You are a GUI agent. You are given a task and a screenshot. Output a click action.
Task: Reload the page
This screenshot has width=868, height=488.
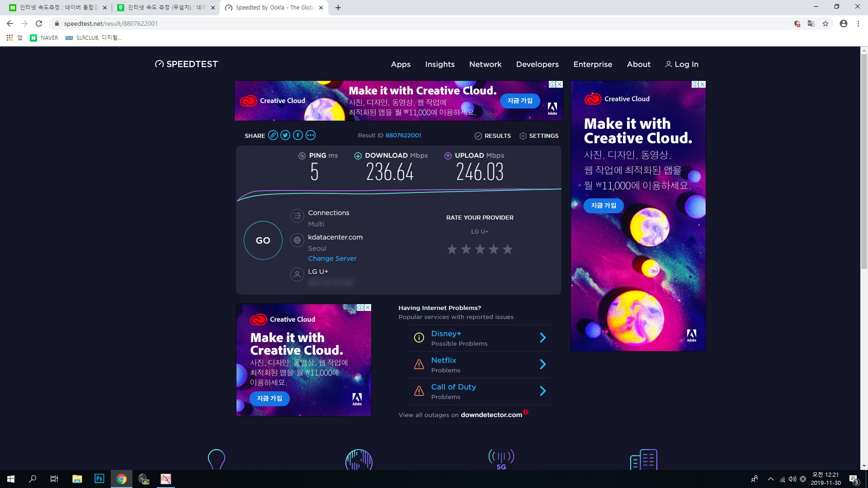[x=39, y=23]
